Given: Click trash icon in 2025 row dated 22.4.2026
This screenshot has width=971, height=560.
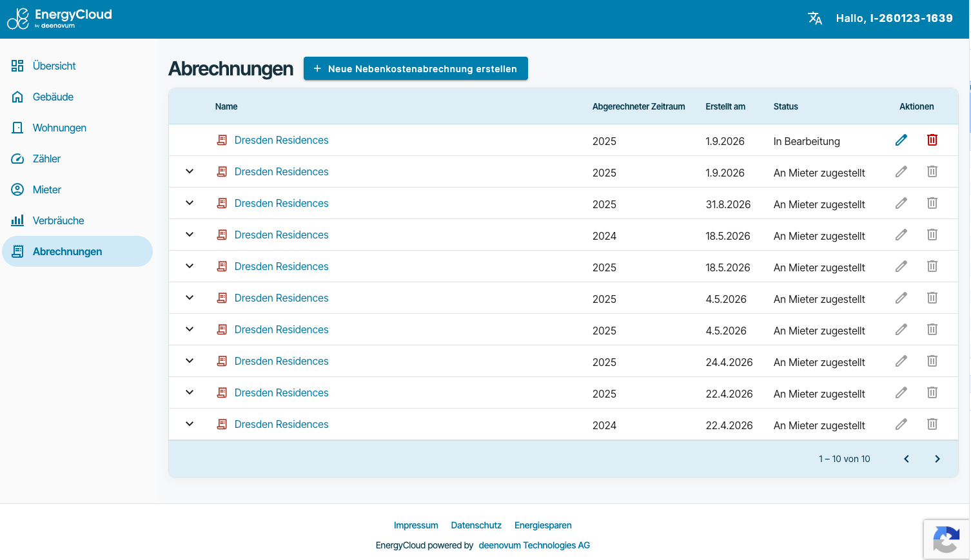Looking at the screenshot, I should tap(932, 392).
